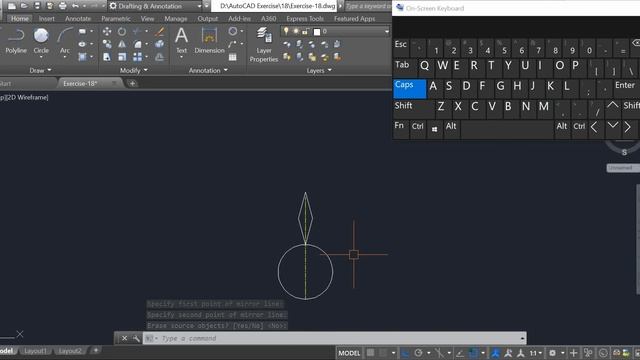Toggle the left Alt key on On-Screen Keyboard
This screenshot has width=640, height=360.
coord(452,129)
